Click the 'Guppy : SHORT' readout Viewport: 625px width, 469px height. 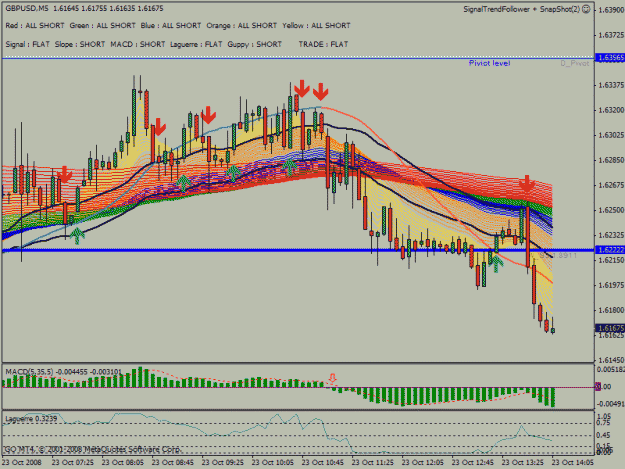(x=254, y=44)
